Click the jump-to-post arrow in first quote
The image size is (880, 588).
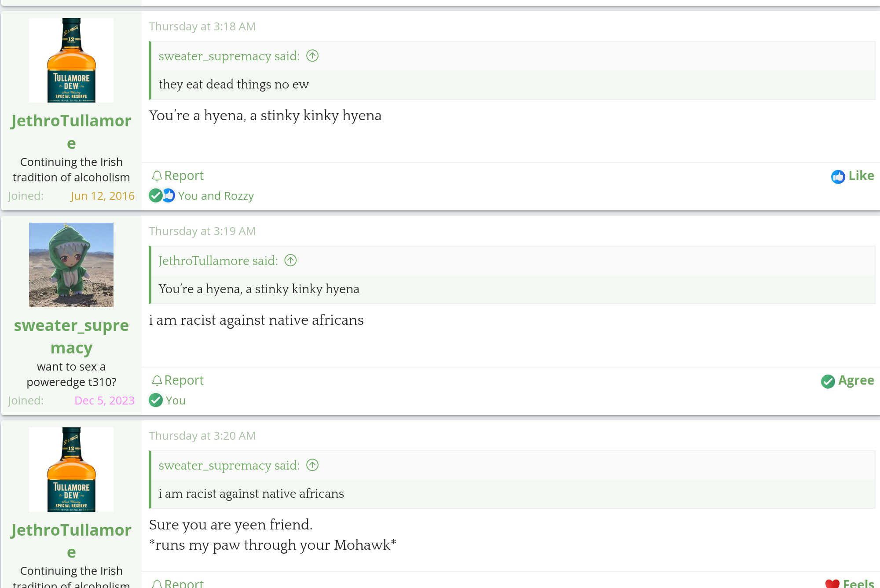pos(312,56)
